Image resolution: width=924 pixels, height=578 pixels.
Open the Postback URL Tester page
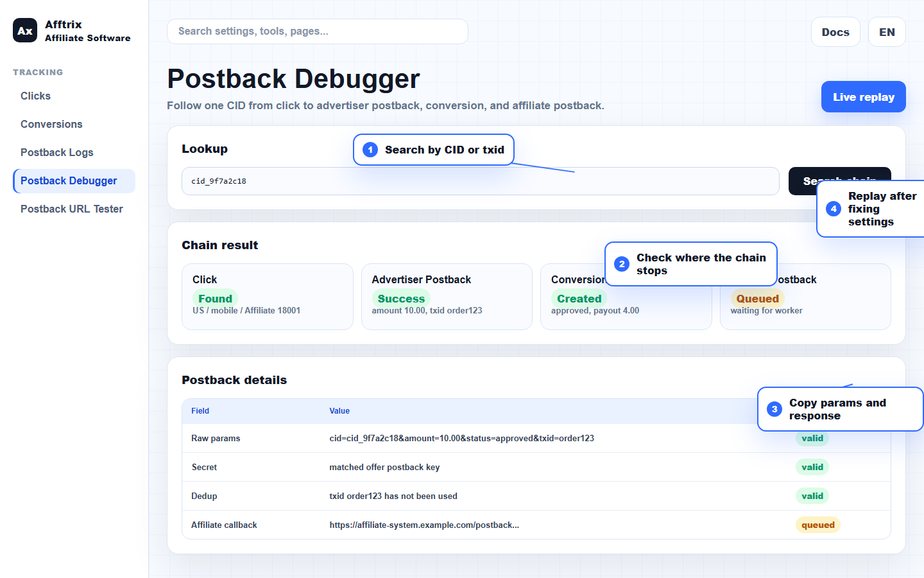pyautogui.click(x=72, y=209)
